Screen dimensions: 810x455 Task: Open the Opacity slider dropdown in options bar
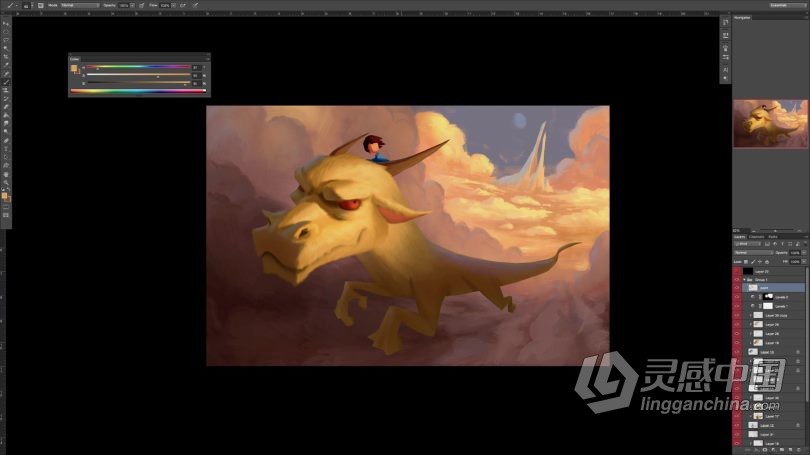tap(132, 5)
